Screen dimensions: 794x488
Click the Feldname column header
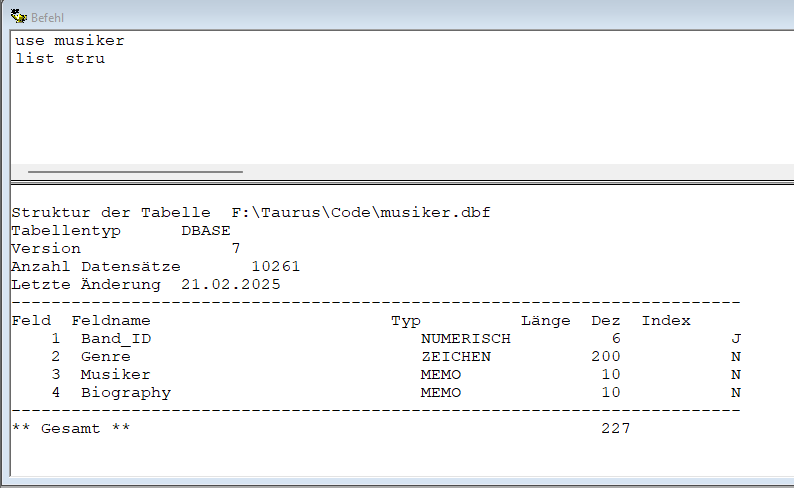pyautogui.click(x=110, y=321)
